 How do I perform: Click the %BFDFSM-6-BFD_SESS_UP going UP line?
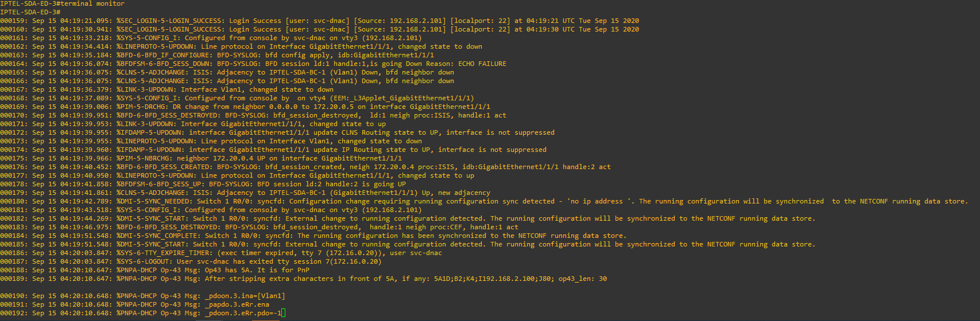click(203, 184)
